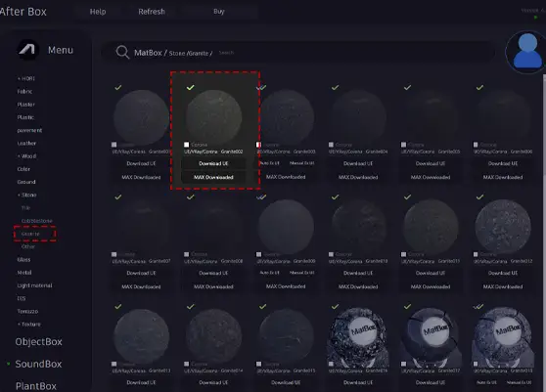This screenshot has height=392, width=546.
Task: Click the green checkmark on Granite004
Action: click(x=335, y=87)
